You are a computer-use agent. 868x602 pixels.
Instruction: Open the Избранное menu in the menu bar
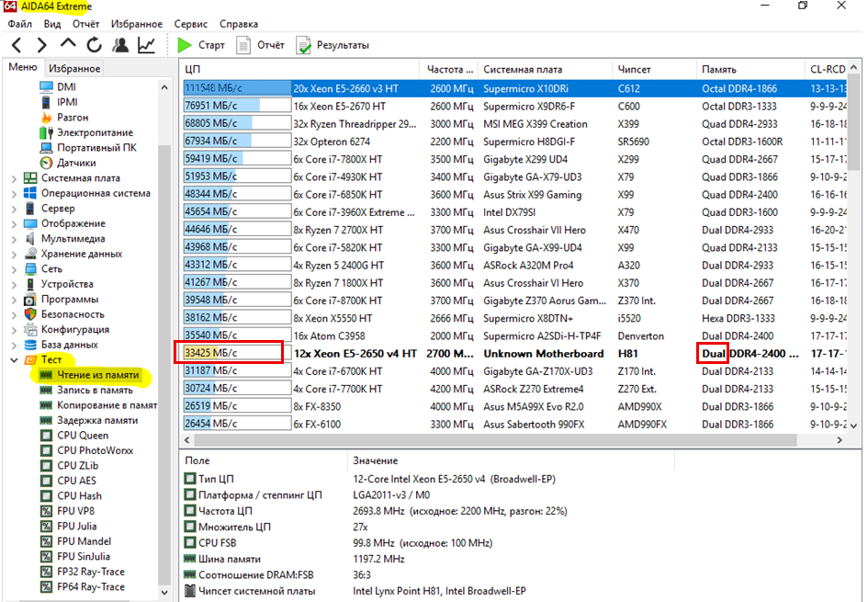[x=137, y=24]
